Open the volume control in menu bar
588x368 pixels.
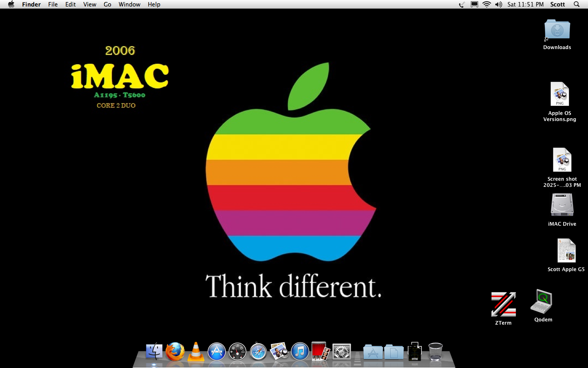pos(499,4)
